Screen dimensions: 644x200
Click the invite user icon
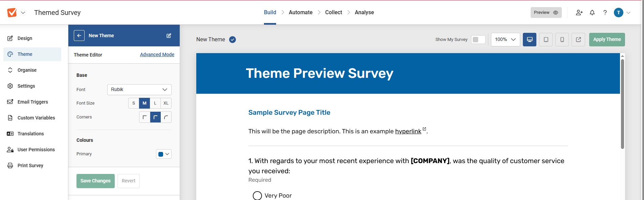(x=579, y=13)
